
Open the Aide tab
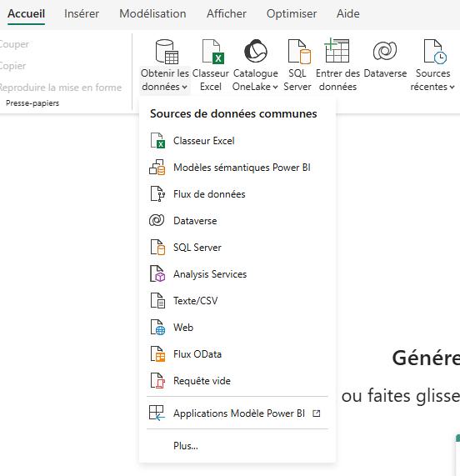348,13
